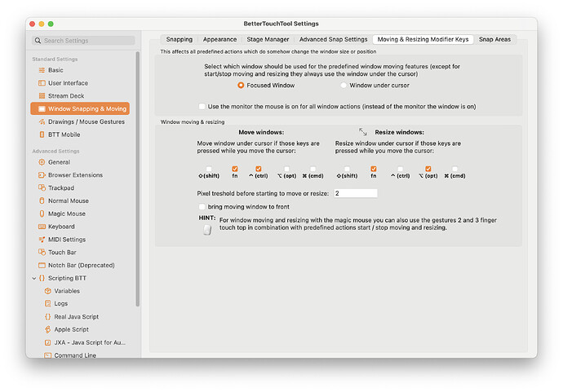Click the Magic Mouse icon

point(42,214)
